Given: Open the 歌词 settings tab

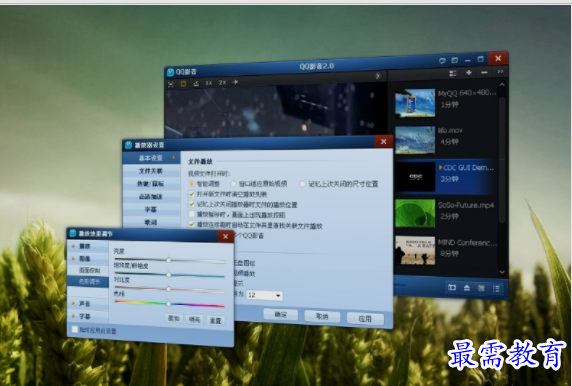Looking at the screenshot, I should click(x=151, y=222).
